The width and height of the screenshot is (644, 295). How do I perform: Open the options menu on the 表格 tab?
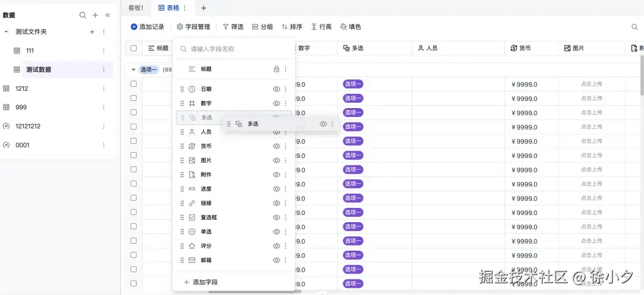(185, 8)
